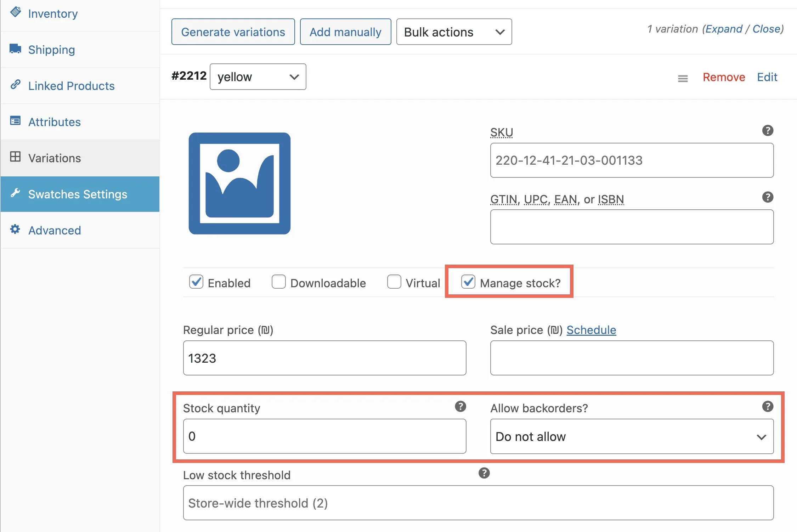Click the SKU help question mark icon
Viewport: 797px width, 532px height.
click(768, 131)
